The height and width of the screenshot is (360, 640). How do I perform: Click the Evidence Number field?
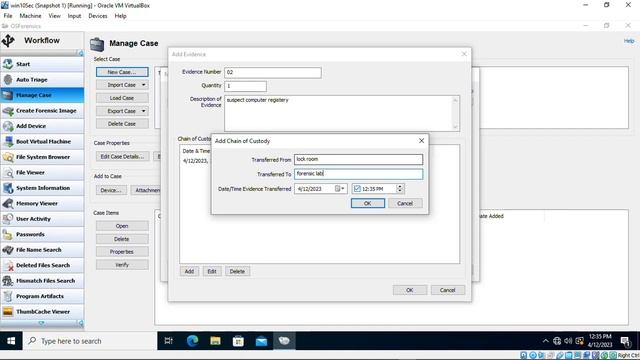coord(273,72)
